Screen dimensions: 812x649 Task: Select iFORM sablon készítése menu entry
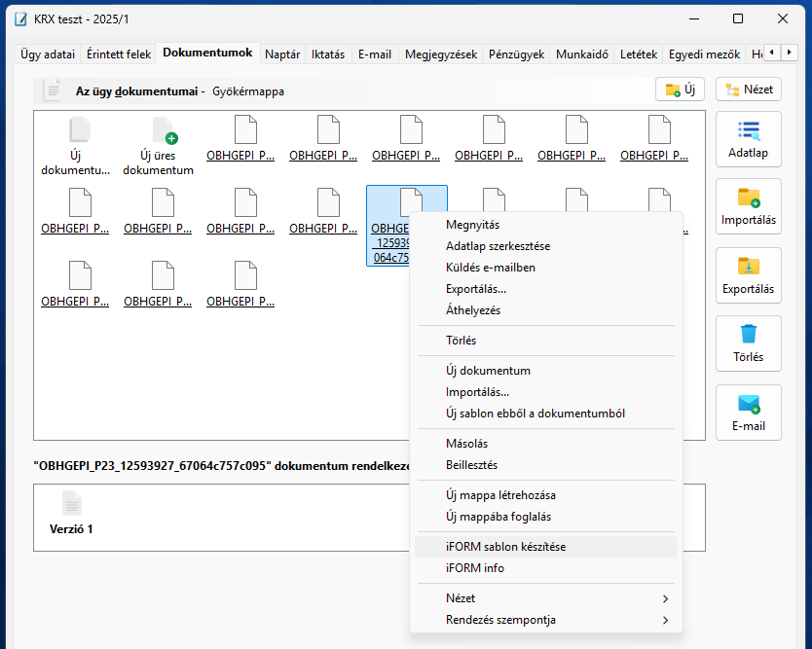(546, 547)
